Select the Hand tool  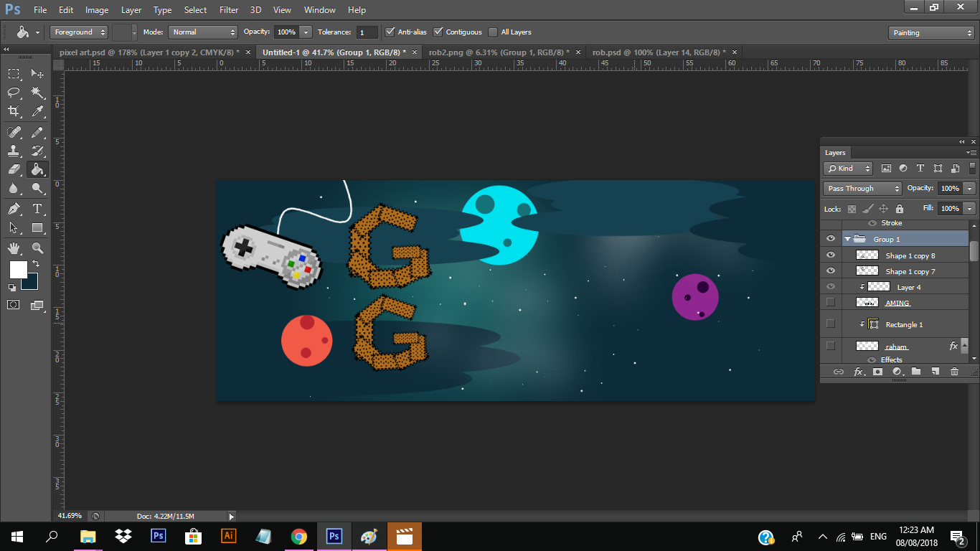[14, 248]
